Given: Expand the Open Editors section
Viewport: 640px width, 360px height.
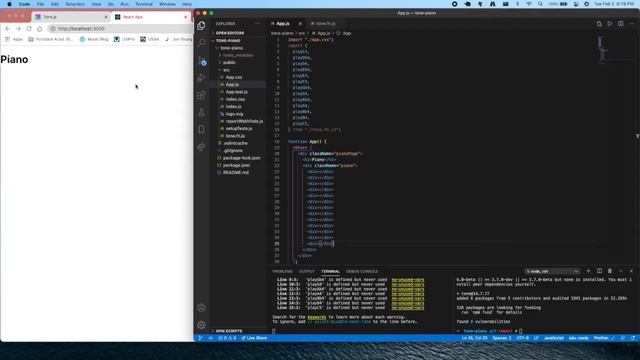Looking at the screenshot, I should (230, 33).
